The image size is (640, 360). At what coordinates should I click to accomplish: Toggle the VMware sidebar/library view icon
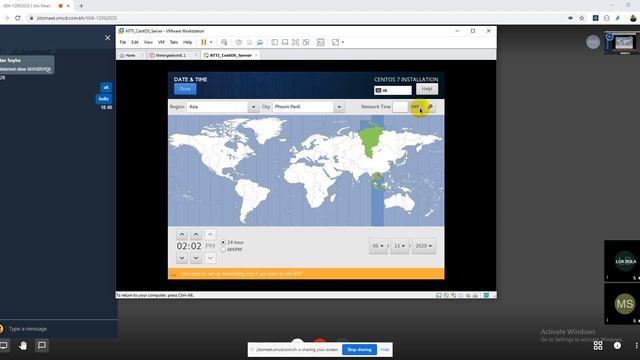click(275, 42)
